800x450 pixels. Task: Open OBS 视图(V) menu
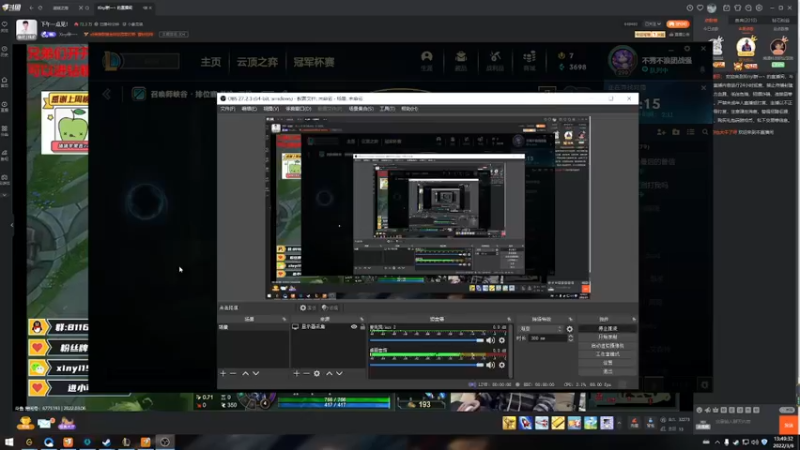coord(271,109)
